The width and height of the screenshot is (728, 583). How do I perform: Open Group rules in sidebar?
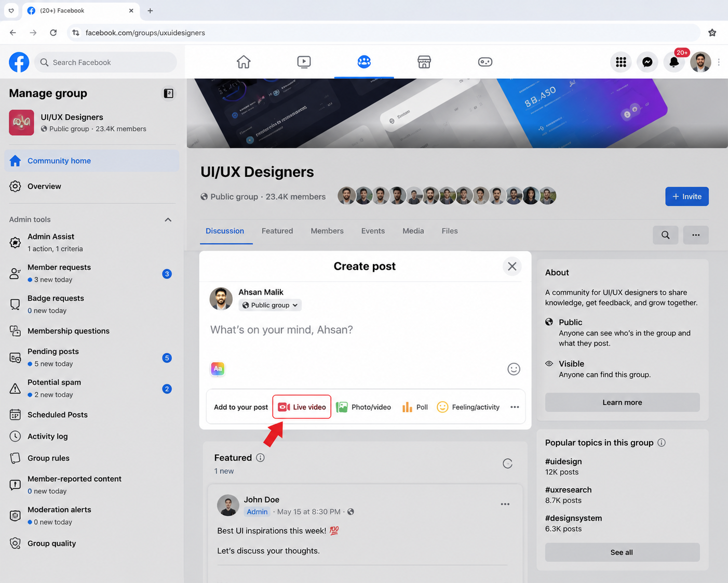pos(92,458)
